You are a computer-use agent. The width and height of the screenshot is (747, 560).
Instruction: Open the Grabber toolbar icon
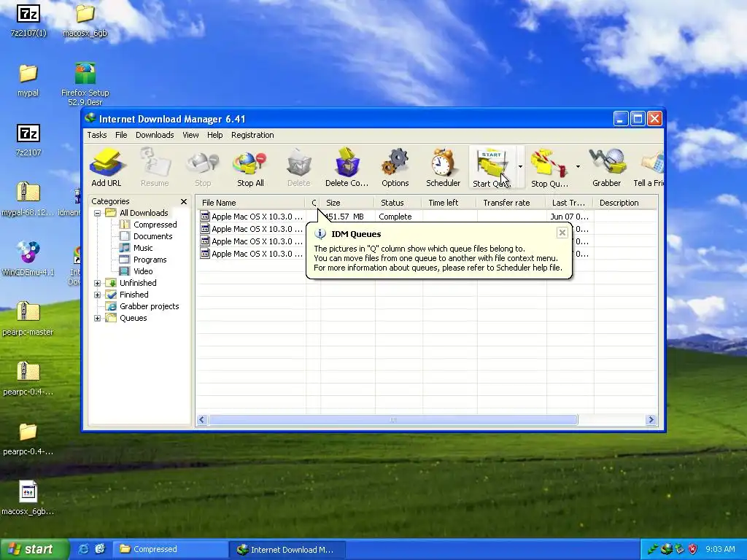coord(606,167)
